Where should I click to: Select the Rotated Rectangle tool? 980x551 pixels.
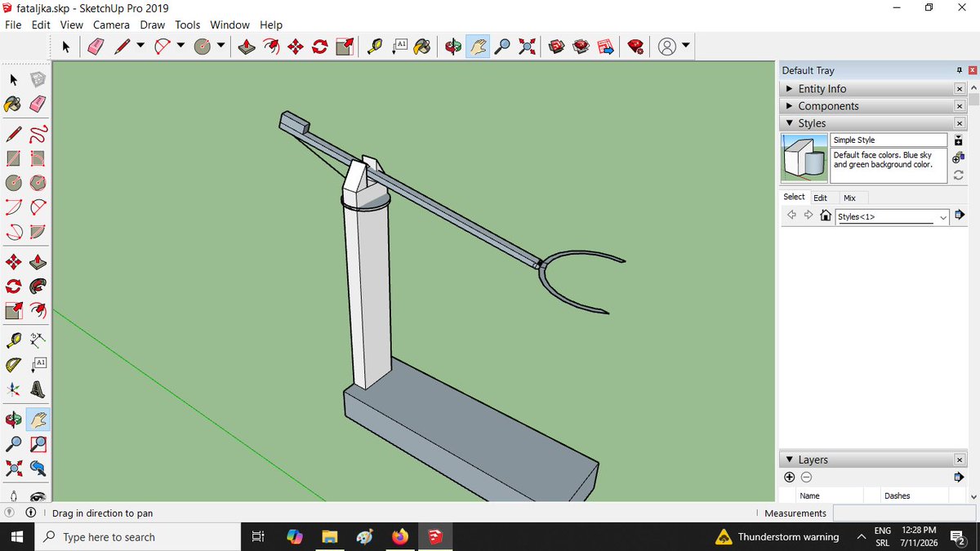click(38, 158)
